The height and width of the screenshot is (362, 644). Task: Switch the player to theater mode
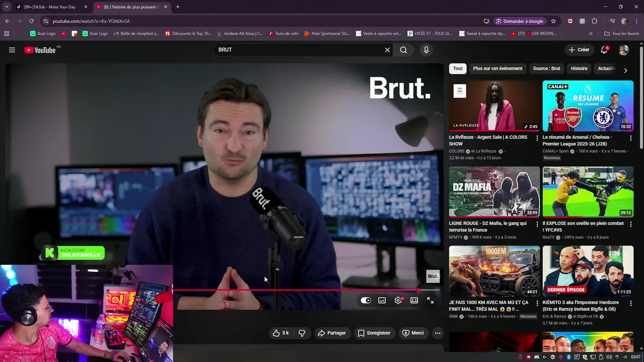coord(414,300)
